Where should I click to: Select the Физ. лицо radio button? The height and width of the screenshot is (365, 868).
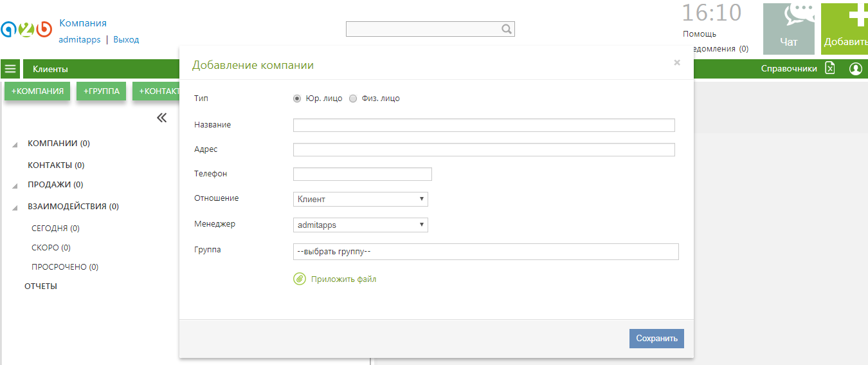pyautogui.click(x=353, y=98)
